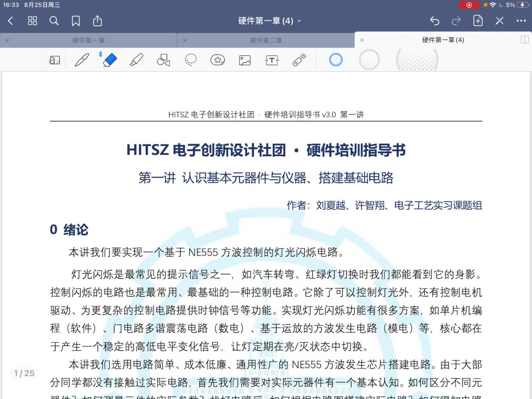Tap the 1 / 25 page indicator
The width and height of the screenshot is (532, 399).
pos(24,374)
